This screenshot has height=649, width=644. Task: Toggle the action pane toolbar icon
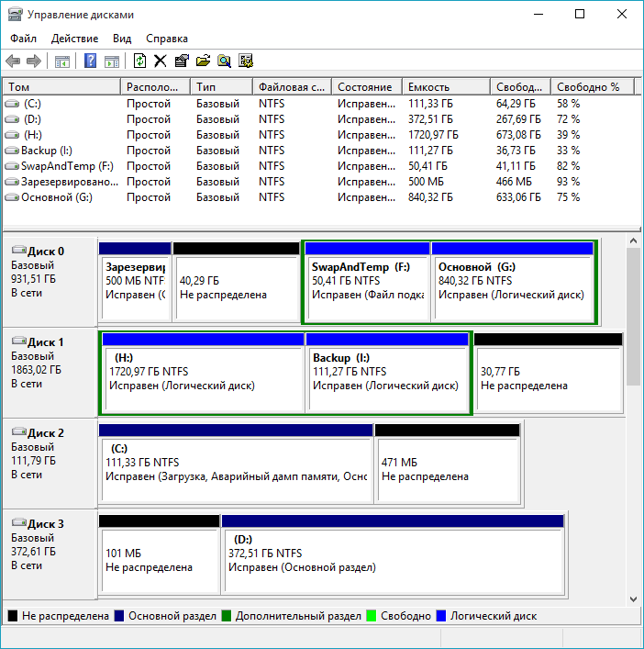tap(112, 62)
